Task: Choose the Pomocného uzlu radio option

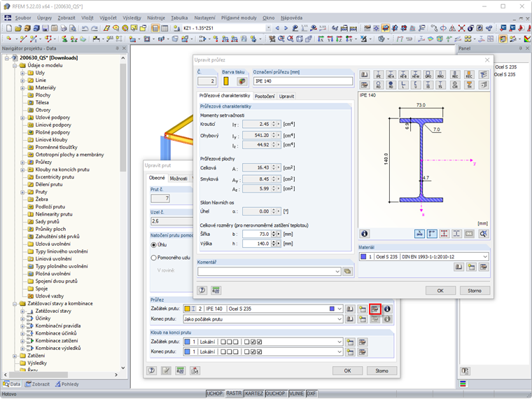Action: [153, 258]
